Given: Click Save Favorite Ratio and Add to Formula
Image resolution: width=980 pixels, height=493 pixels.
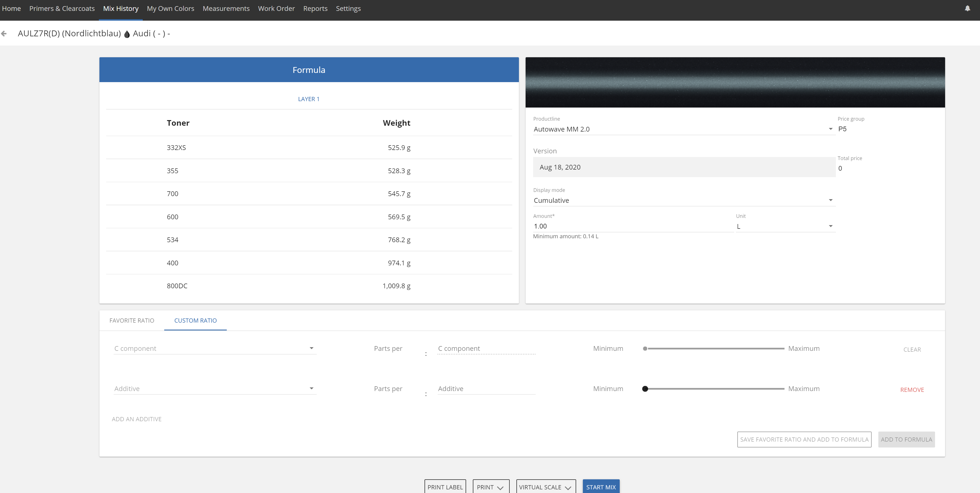Looking at the screenshot, I should (804, 439).
